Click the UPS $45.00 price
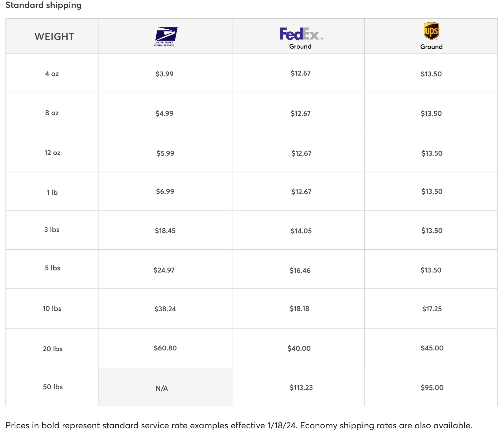The width and height of the screenshot is (504, 432). click(x=432, y=348)
